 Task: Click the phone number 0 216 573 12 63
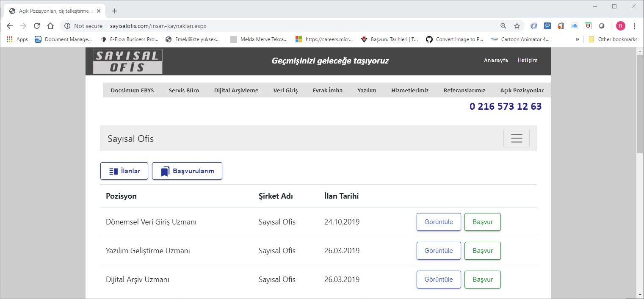(506, 106)
